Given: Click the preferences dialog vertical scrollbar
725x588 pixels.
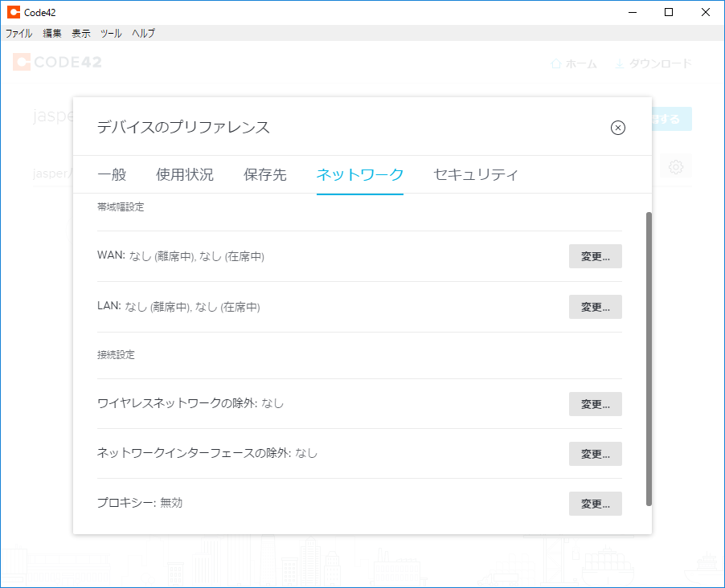Looking at the screenshot, I should tap(649, 359).
